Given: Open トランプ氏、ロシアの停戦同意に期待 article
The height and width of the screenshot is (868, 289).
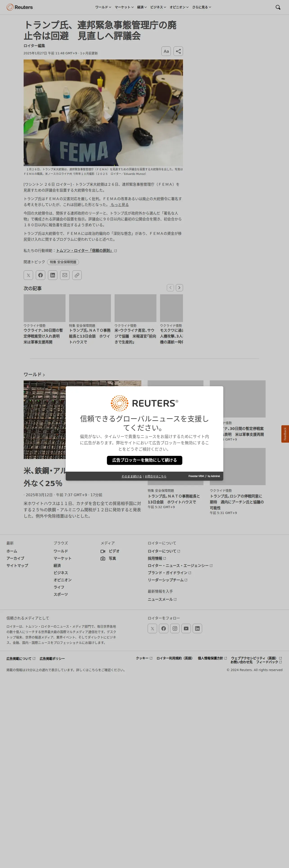Looking at the screenshot, I should tap(237, 502).
